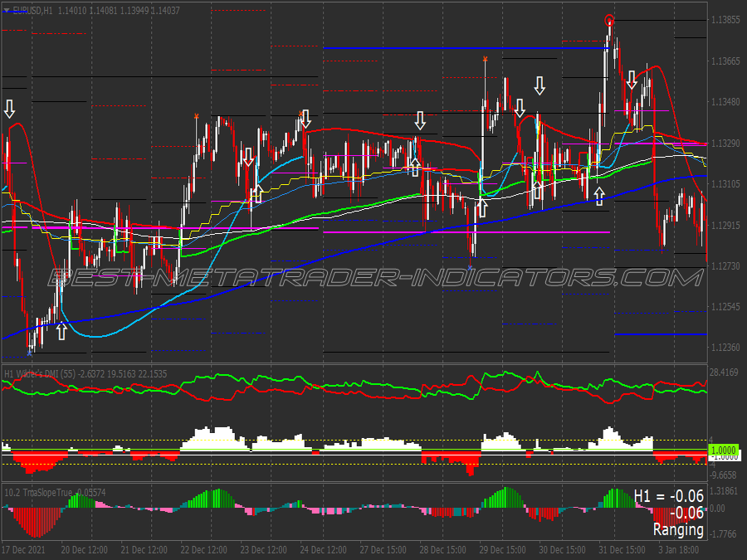Click the 1.12360 price axis label
The width and height of the screenshot is (747, 560).
pos(725,348)
